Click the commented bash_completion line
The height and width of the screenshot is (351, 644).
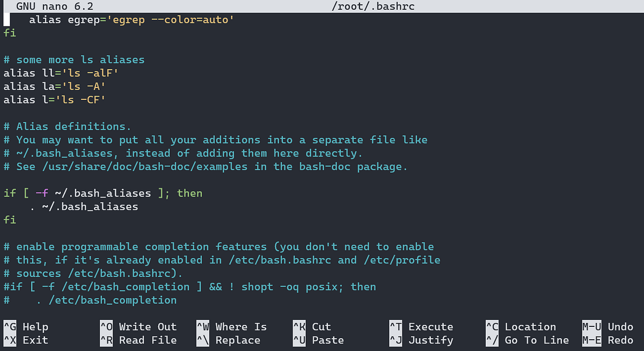coord(188,286)
